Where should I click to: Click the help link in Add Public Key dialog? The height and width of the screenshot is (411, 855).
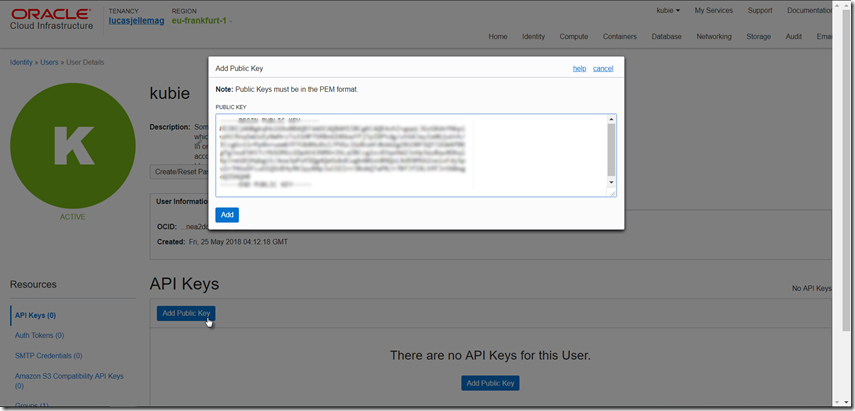tap(579, 69)
